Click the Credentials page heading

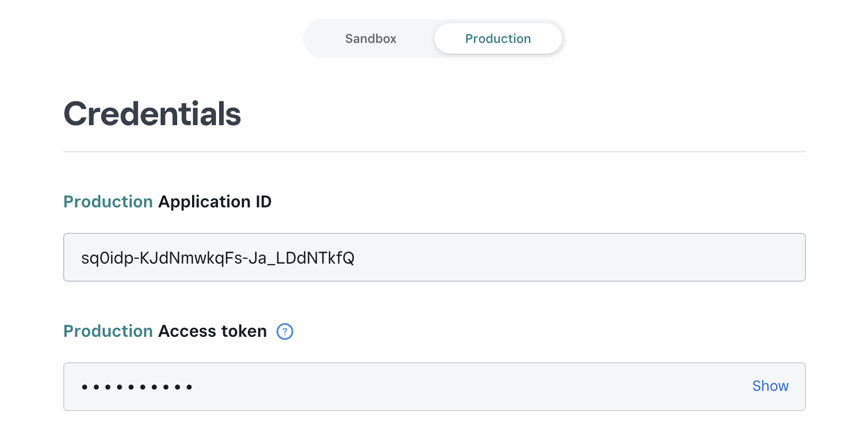click(152, 114)
